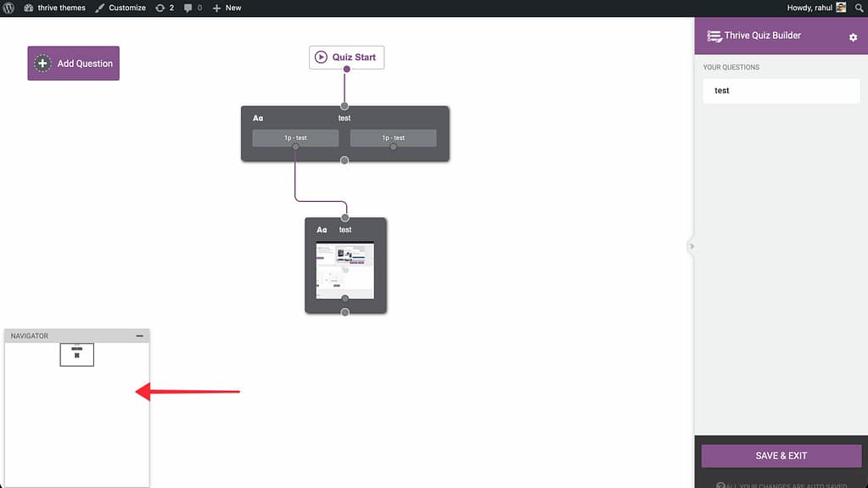The height and width of the screenshot is (488, 868).
Task: Collapse the right sidebar with arrow handle
Action: pyautogui.click(x=691, y=246)
